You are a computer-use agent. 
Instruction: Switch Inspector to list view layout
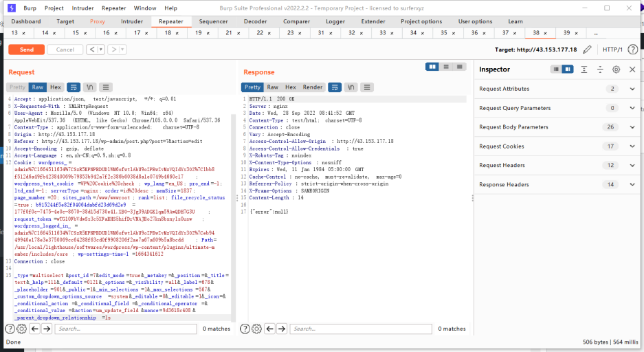[x=556, y=69]
